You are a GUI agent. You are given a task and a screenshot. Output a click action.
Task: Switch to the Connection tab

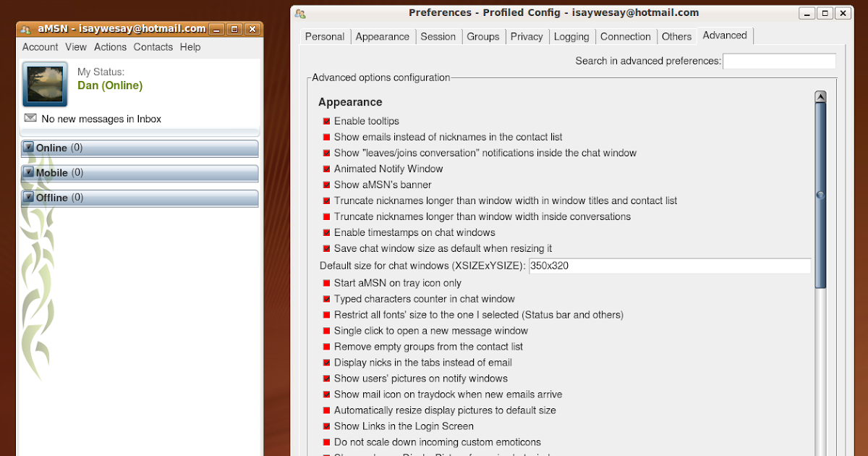626,36
